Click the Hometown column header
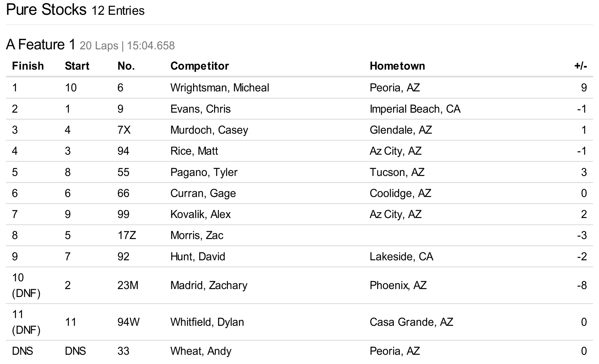 [x=397, y=66]
